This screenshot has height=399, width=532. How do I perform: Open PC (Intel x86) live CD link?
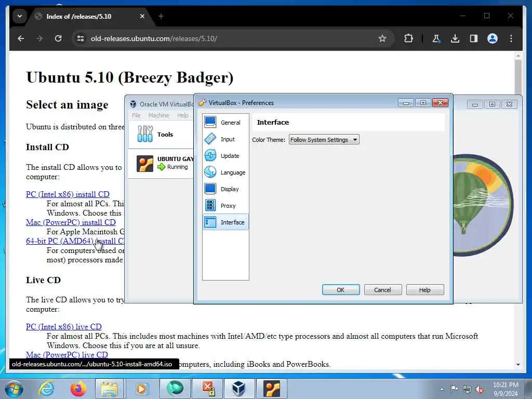[64, 327]
